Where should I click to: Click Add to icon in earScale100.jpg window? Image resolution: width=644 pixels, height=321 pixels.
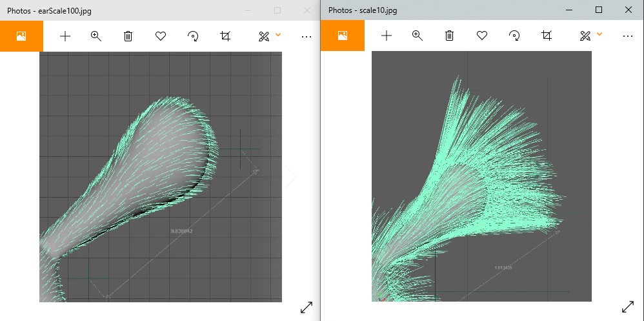click(x=65, y=36)
